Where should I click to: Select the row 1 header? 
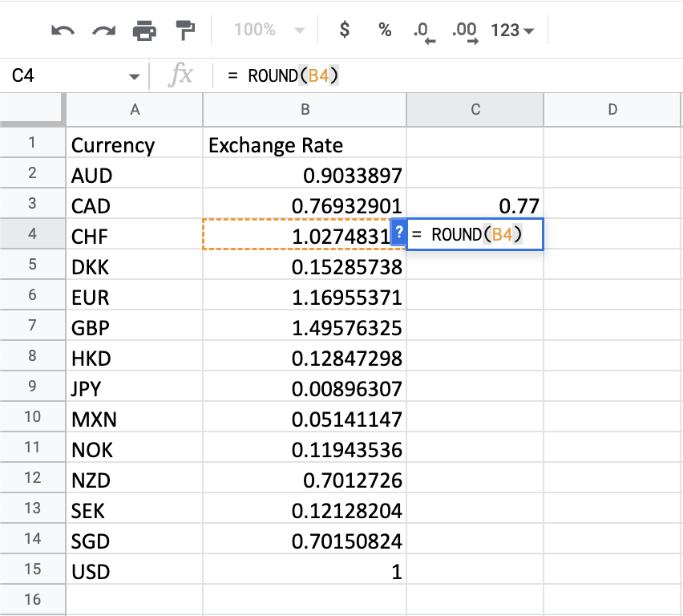pos(32,143)
